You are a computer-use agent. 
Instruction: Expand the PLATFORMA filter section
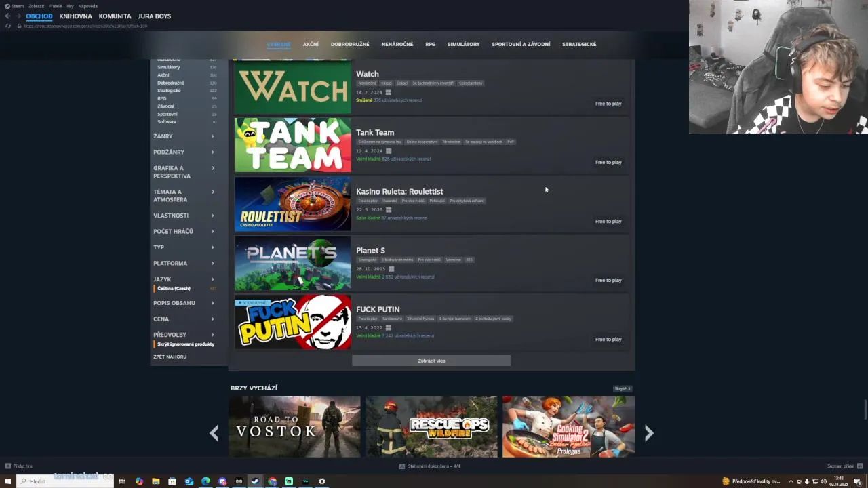184,263
